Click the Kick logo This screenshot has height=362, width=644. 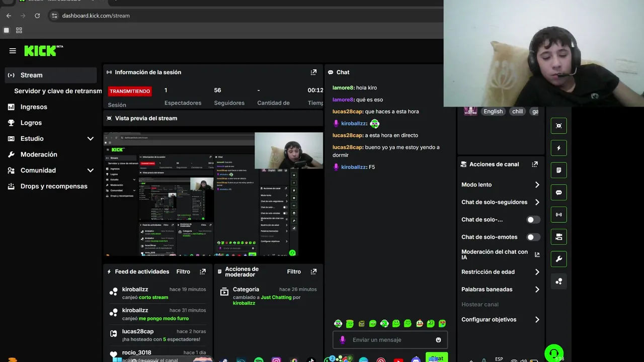tap(43, 50)
